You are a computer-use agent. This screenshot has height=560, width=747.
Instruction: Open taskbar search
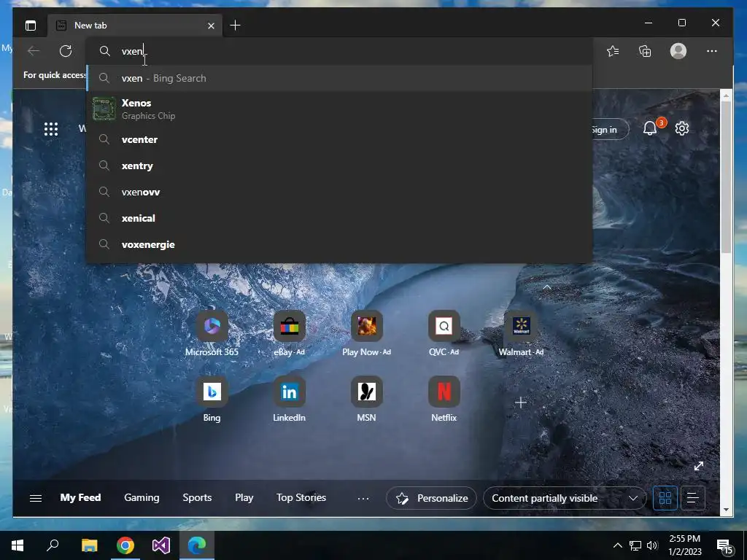53,545
